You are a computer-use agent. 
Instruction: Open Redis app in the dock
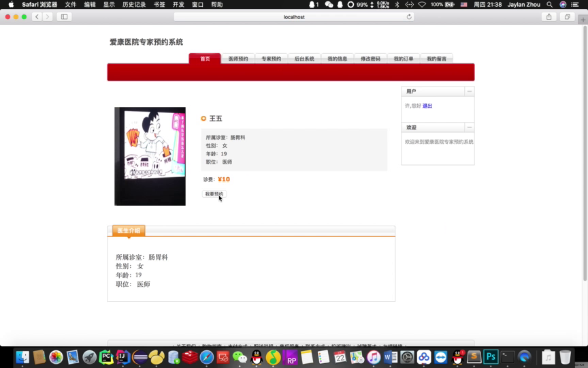coord(190,357)
